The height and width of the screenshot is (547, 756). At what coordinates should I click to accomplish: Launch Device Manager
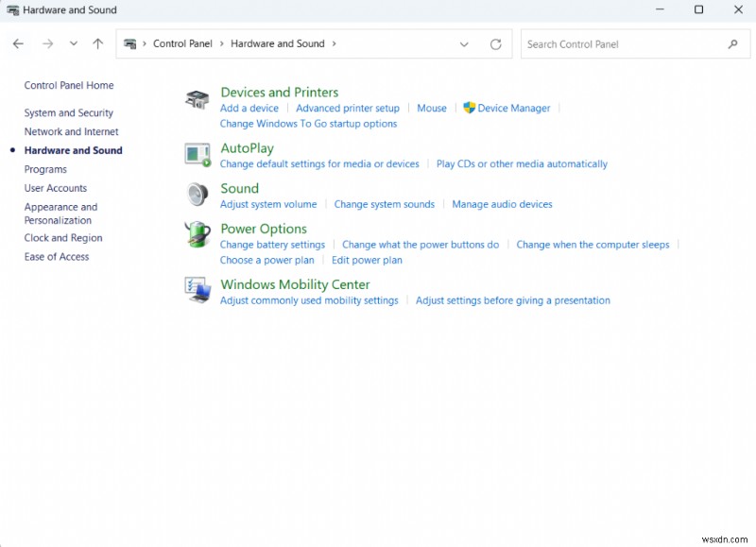(x=507, y=108)
